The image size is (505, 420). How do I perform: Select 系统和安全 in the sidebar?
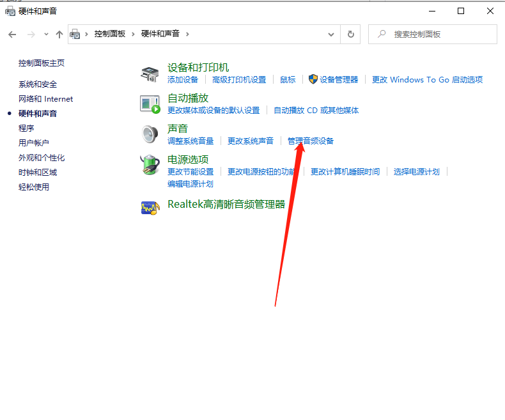coord(38,84)
